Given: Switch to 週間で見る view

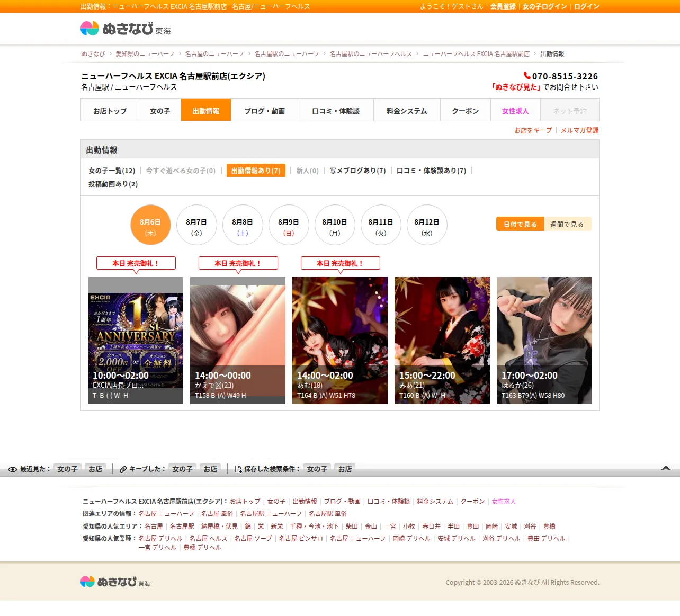Looking at the screenshot, I should point(567,224).
